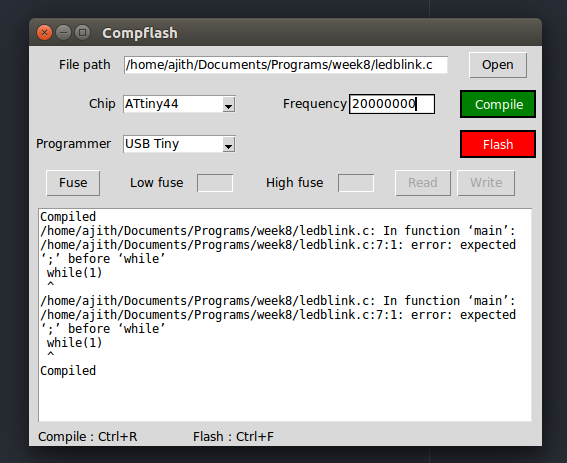The width and height of the screenshot is (567, 463).
Task: Click the second 'while(1)' line in output
Action: click(74, 343)
